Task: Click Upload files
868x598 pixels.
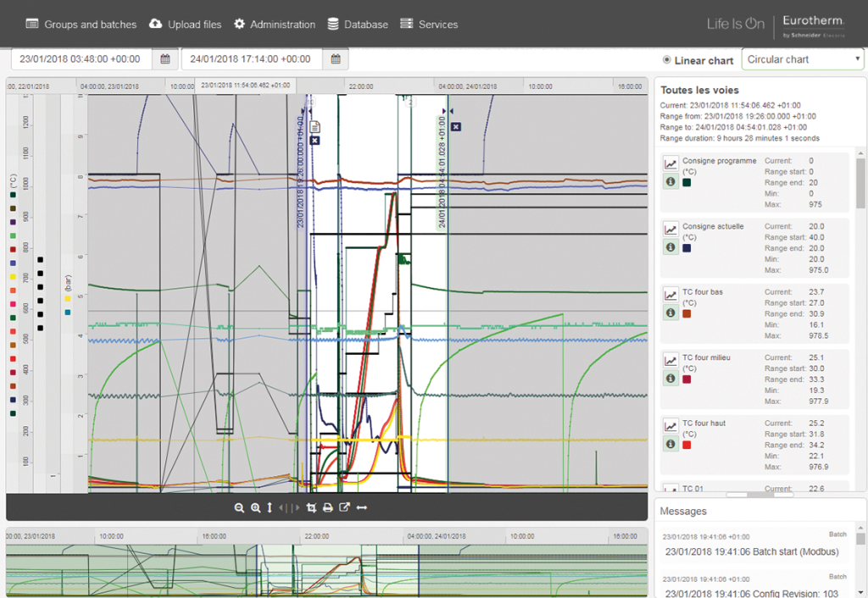Action: [x=185, y=25]
